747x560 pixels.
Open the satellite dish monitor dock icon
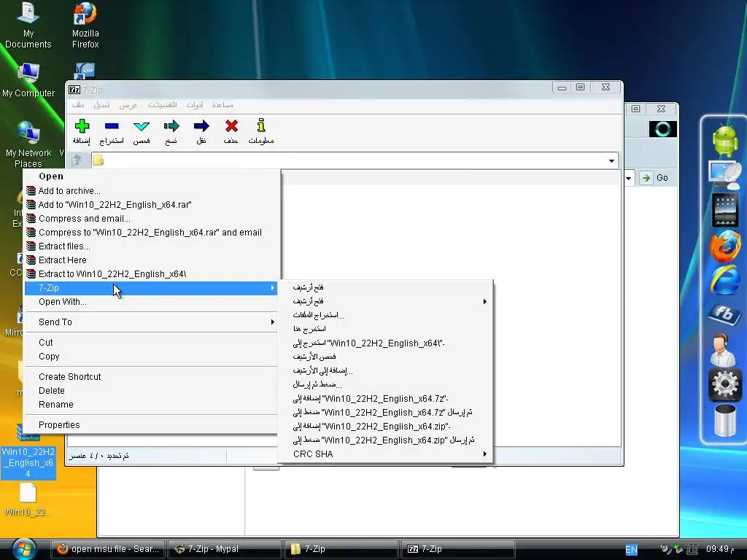[x=725, y=174]
